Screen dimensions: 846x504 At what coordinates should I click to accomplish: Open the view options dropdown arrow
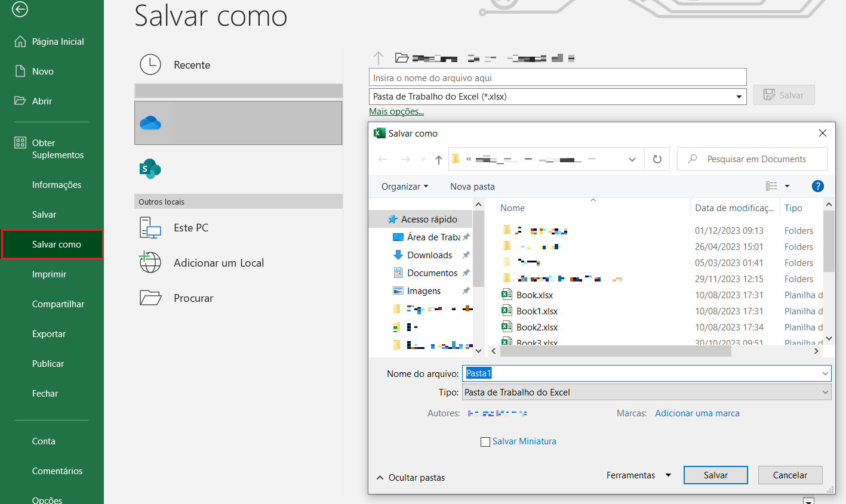click(x=787, y=186)
